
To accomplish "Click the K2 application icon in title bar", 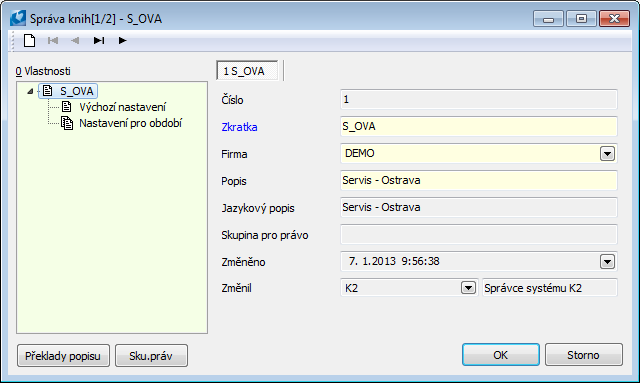I will tap(18, 18).
